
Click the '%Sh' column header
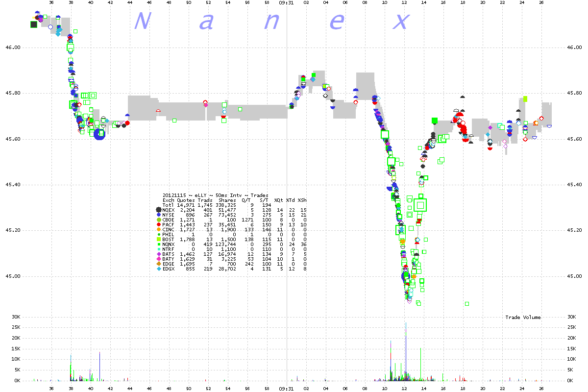coord(302,200)
